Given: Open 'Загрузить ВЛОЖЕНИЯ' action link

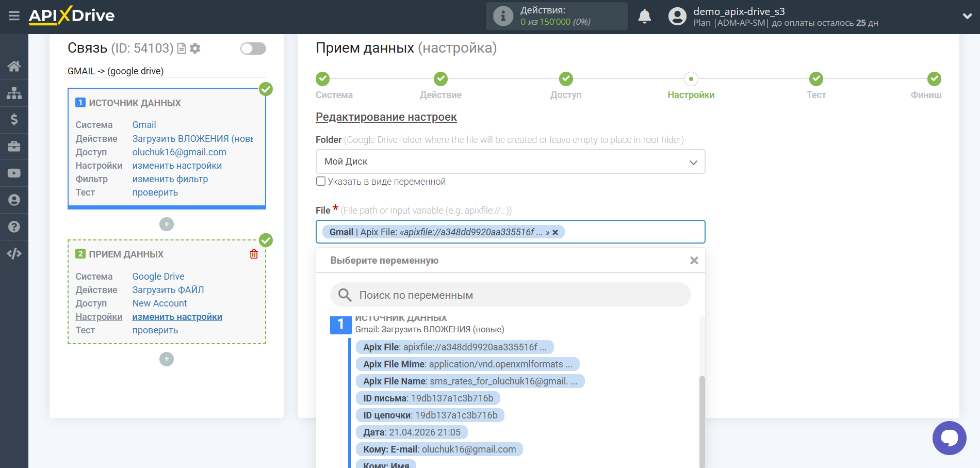Looking at the screenshot, I should click(192, 139).
